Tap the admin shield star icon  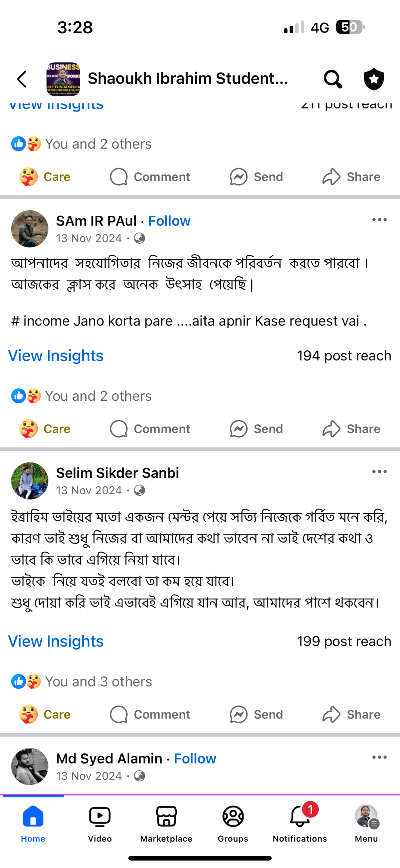click(374, 79)
